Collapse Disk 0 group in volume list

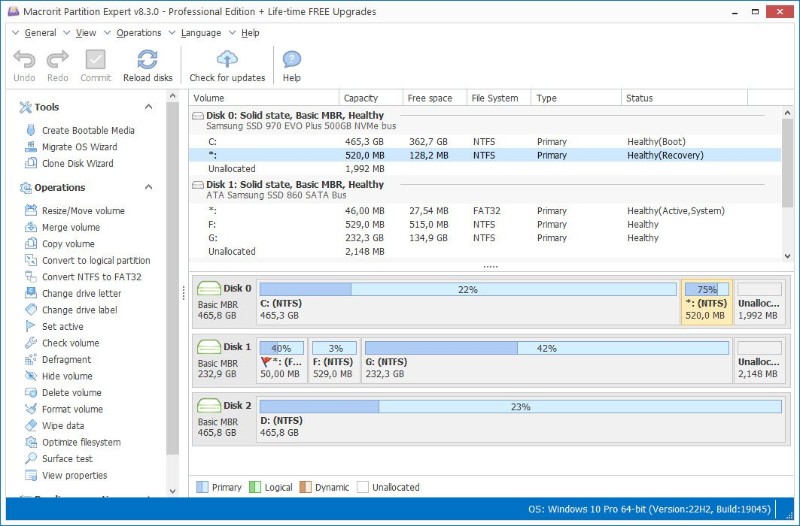click(197, 116)
